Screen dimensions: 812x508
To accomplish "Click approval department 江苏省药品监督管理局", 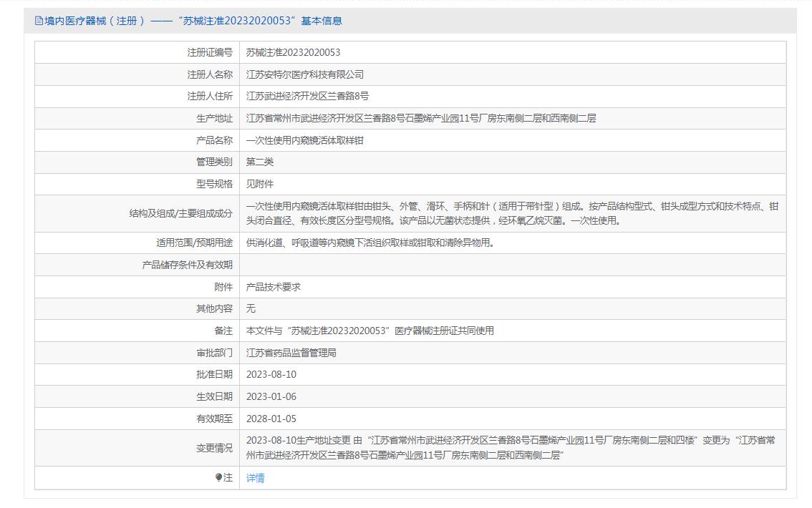I will pos(291,353).
